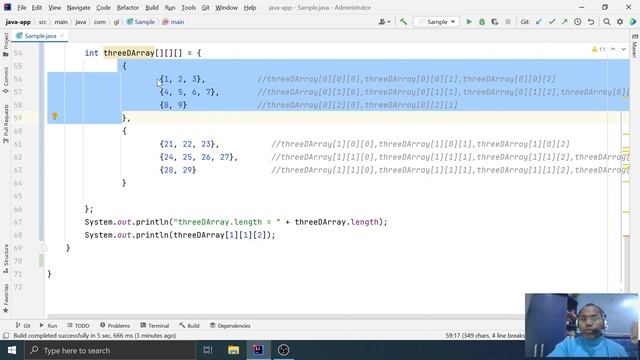The width and height of the screenshot is (640, 360).
Task: Click the Sample class breadcrumb
Action: point(141,22)
